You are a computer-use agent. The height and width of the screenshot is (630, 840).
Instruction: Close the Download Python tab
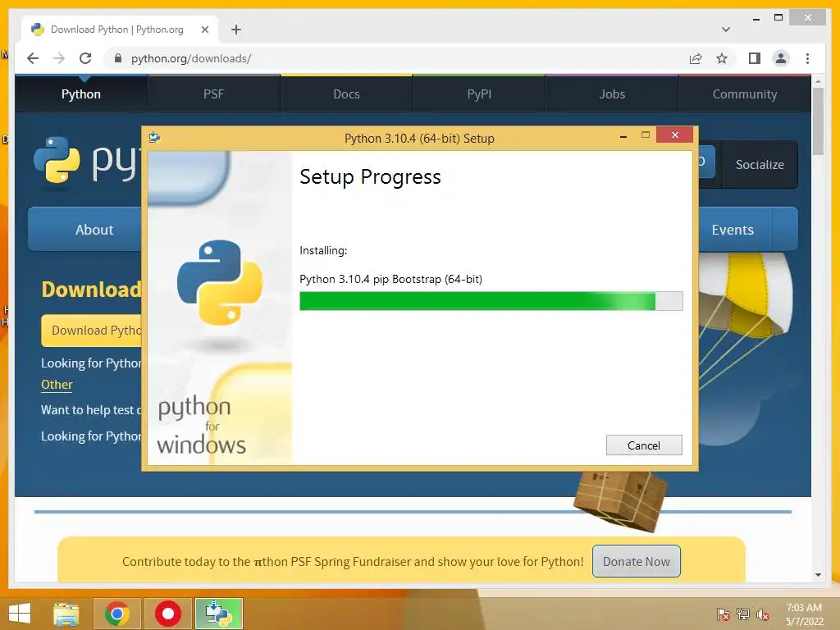[x=204, y=30]
